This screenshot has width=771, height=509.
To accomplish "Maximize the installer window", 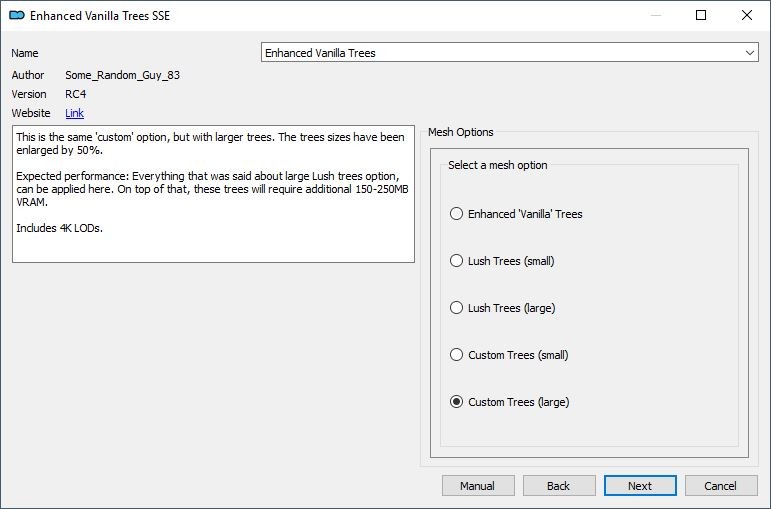I will coord(701,15).
